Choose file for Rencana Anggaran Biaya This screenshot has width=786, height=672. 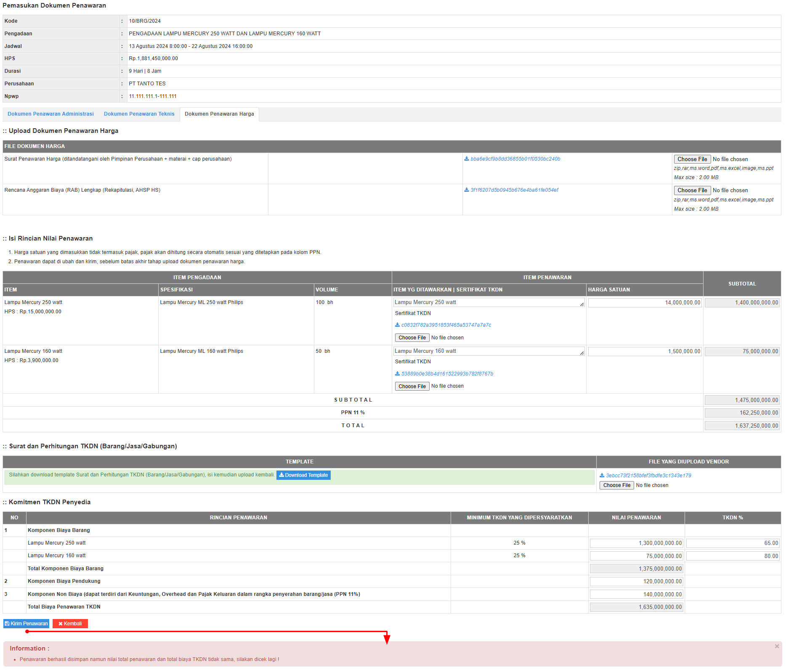pos(692,190)
